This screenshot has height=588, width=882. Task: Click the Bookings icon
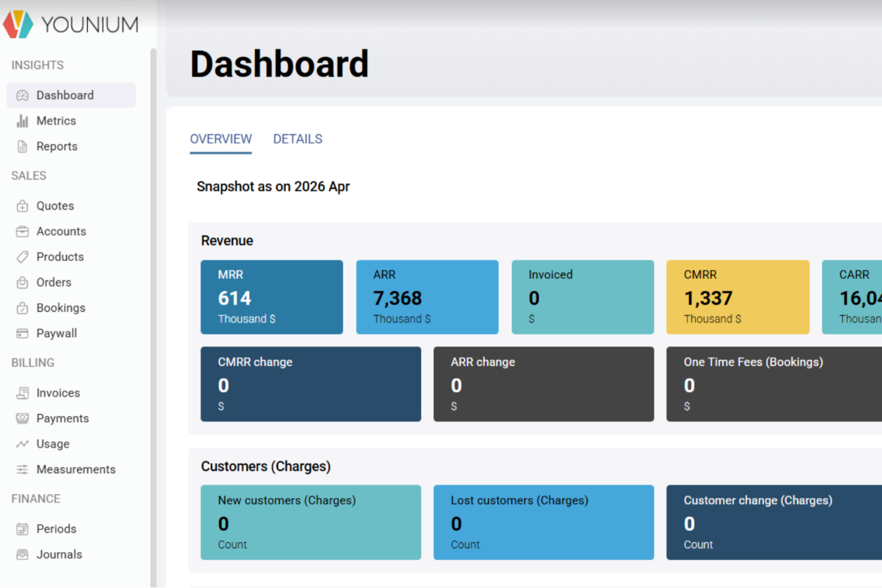pos(22,308)
